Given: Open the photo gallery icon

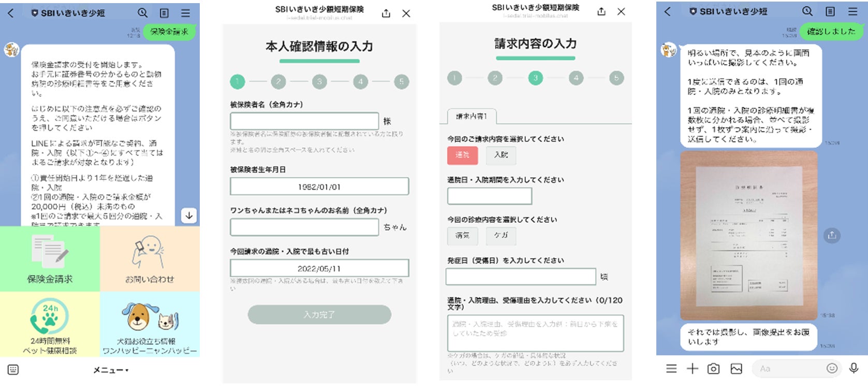Looking at the screenshot, I should [737, 368].
